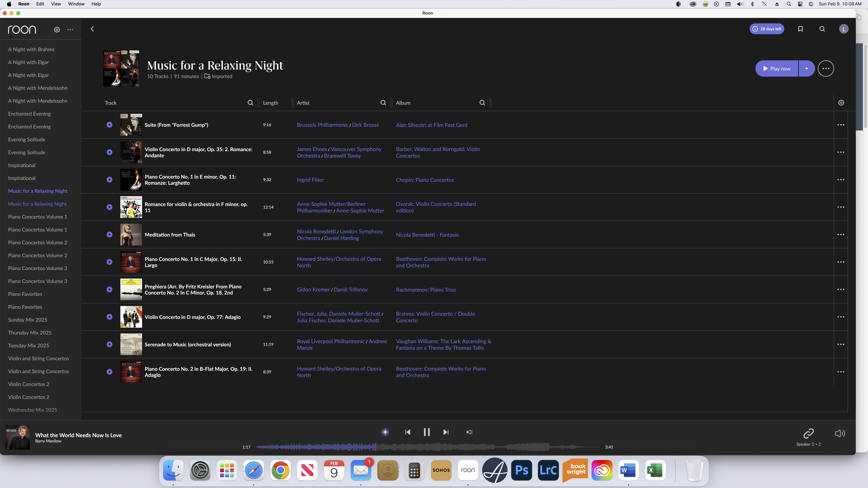
Task: Select Thursday Mix 2025 playlist
Action: (x=30, y=332)
